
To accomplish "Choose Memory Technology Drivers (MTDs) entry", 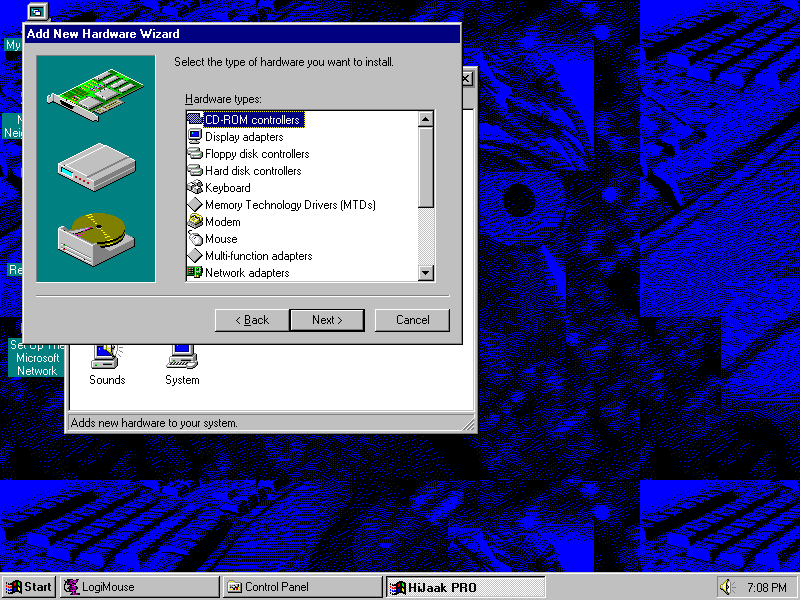I will click(x=290, y=205).
